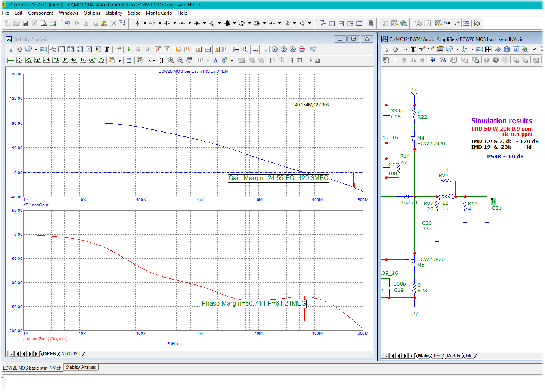Image resolution: width=545 pixels, height=392 pixels.
Task: Select the Wire mode icon in schematic toolbar
Action: pyautogui.click(x=422, y=49)
